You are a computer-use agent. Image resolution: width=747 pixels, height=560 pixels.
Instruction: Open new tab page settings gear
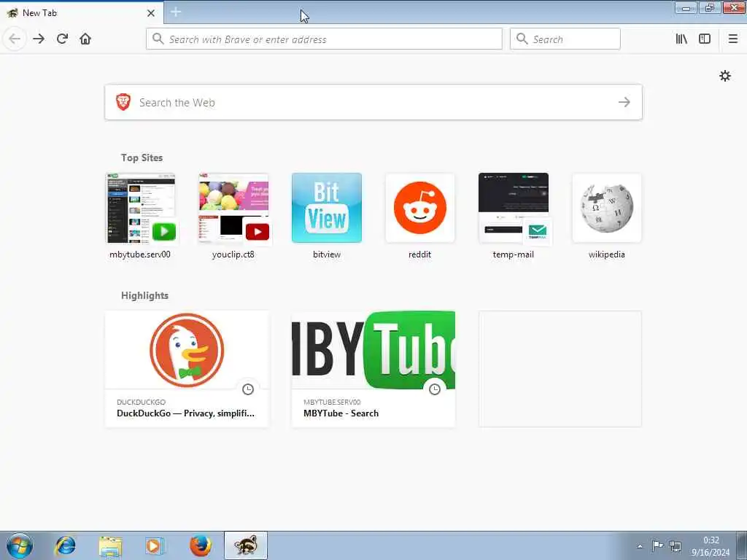click(x=724, y=76)
